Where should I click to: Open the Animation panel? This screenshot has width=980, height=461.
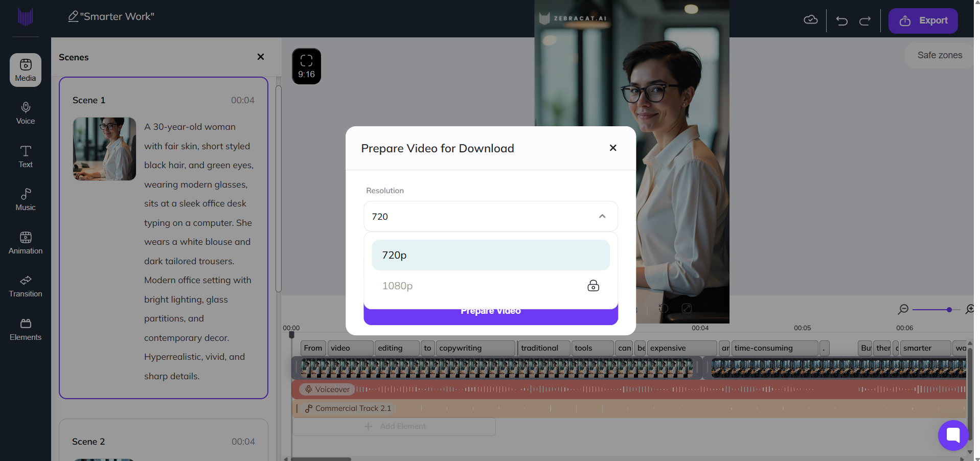click(x=26, y=243)
